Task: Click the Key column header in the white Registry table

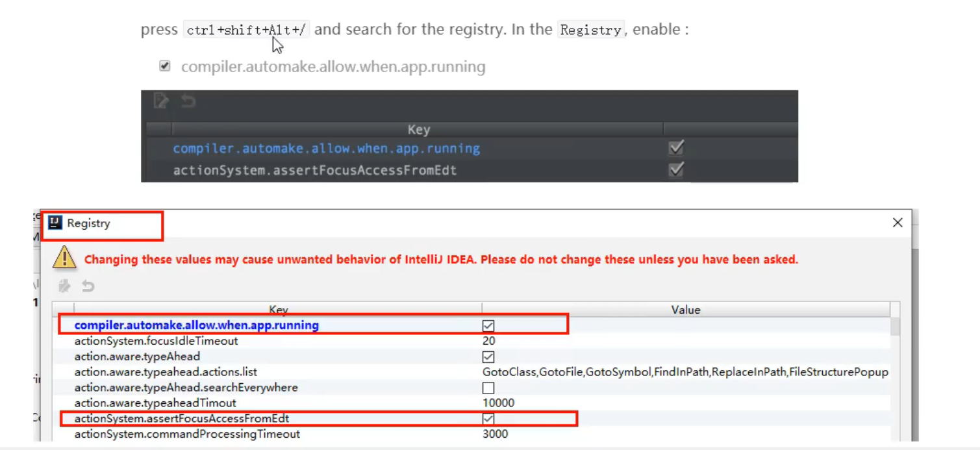Action: pos(278,310)
